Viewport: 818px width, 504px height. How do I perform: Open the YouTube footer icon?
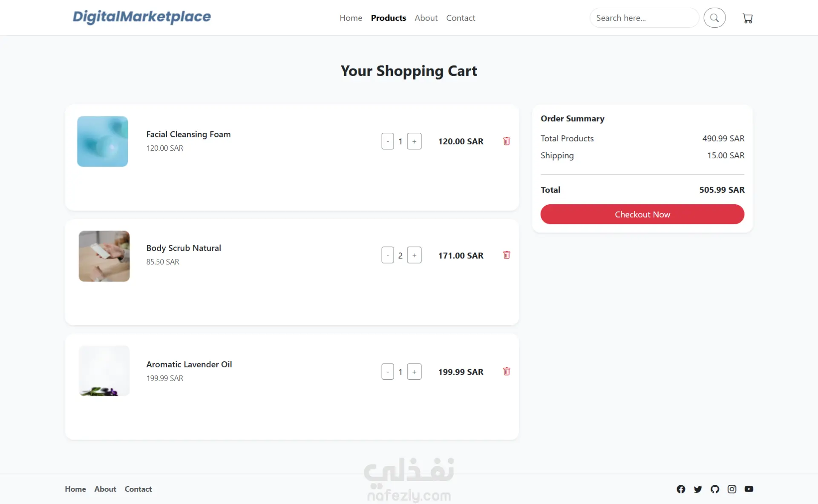point(749,489)
